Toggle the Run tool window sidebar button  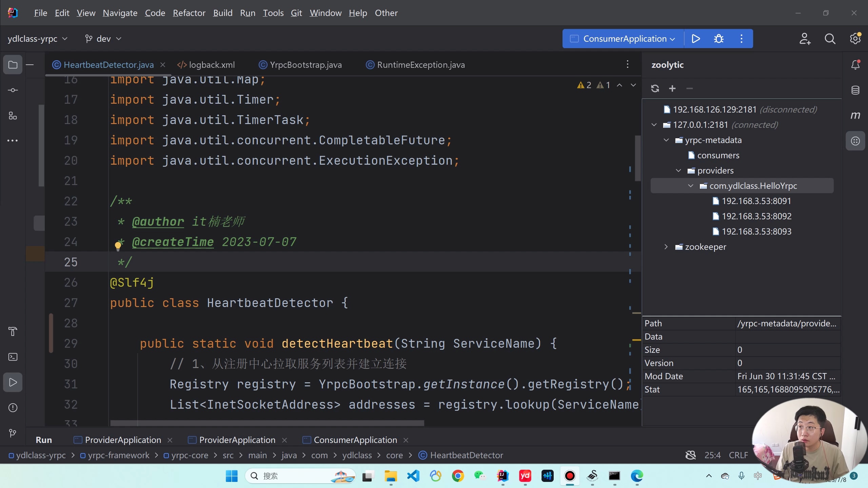(13, 382)
